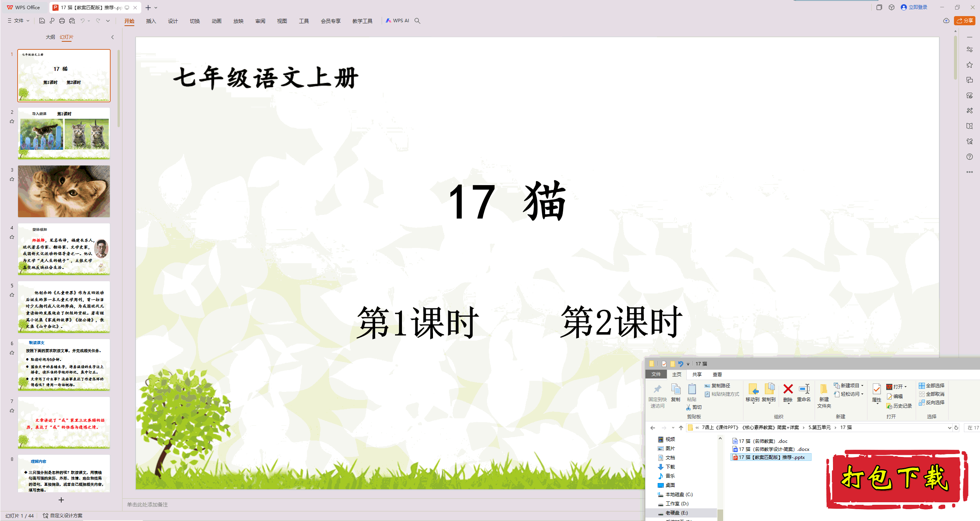Click the 自定义设计方案 status bar button
980x521 pixels.
63,516
